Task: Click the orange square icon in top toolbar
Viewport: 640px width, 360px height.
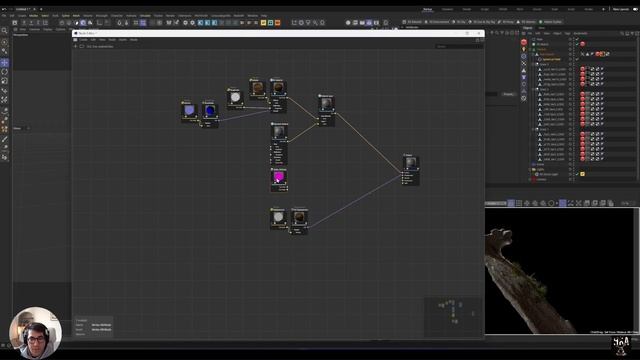Action: click(x=278, y=22)
